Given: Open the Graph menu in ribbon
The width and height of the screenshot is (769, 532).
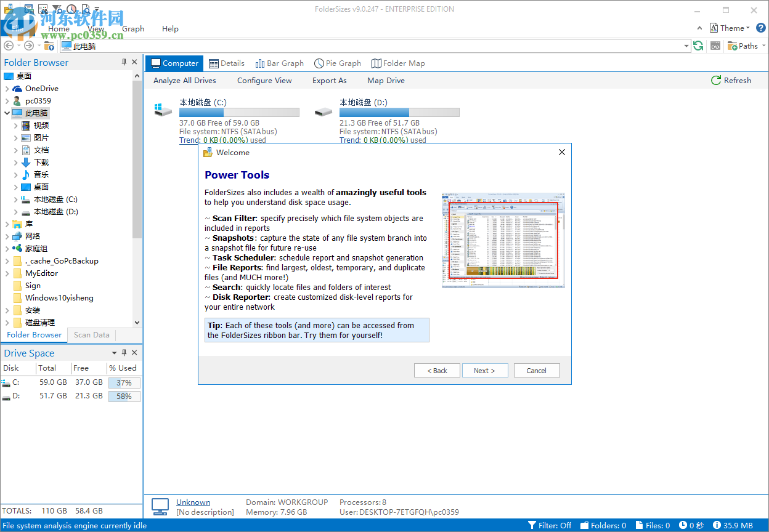Looking at the screenshot, I should tap(133, 28).
